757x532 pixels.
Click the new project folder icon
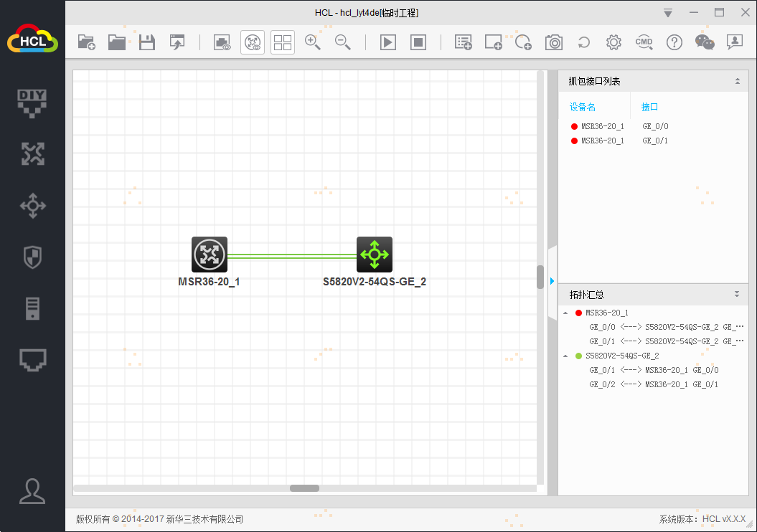(x=86, y=42)
